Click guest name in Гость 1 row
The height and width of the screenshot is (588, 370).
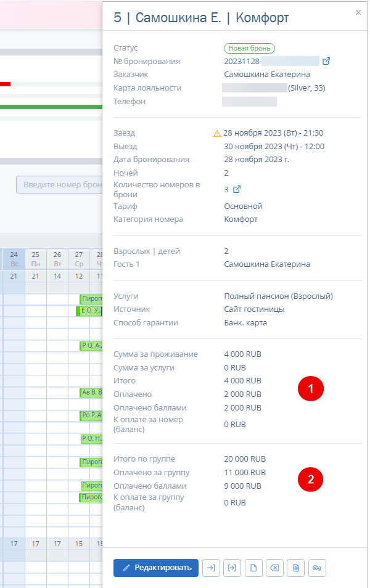(267, 264)
